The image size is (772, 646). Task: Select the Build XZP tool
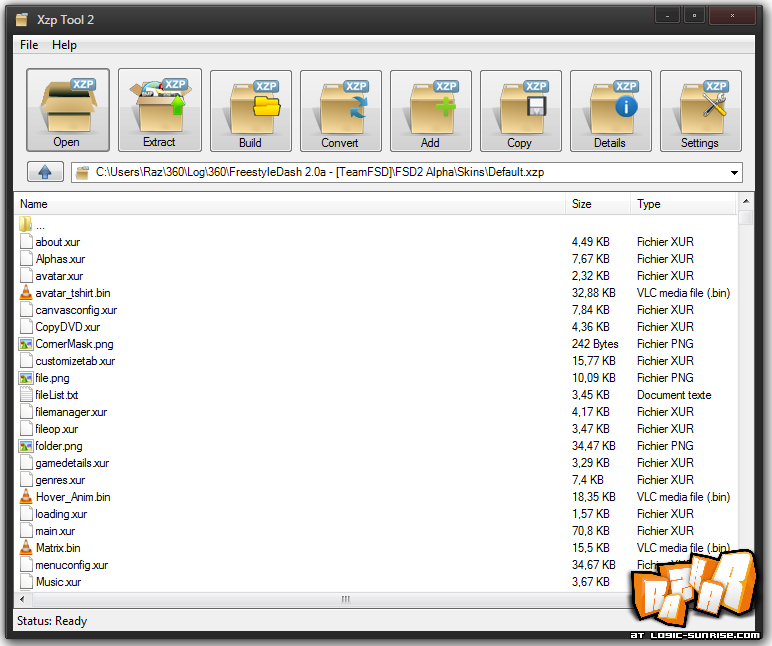251,111
